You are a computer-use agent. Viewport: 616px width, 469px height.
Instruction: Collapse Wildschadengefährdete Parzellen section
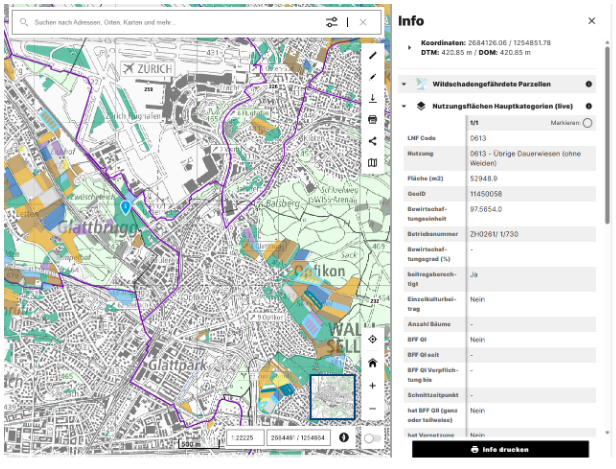coord(404,84)
